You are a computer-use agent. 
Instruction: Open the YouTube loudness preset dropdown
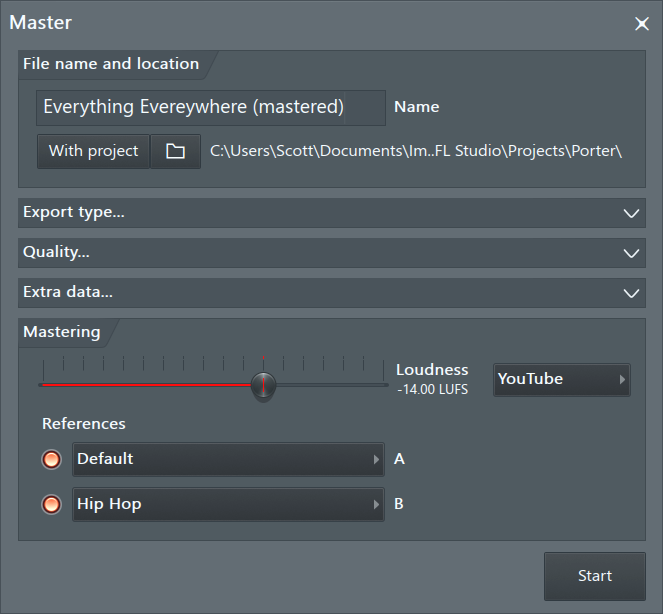(x=561, y=379)
